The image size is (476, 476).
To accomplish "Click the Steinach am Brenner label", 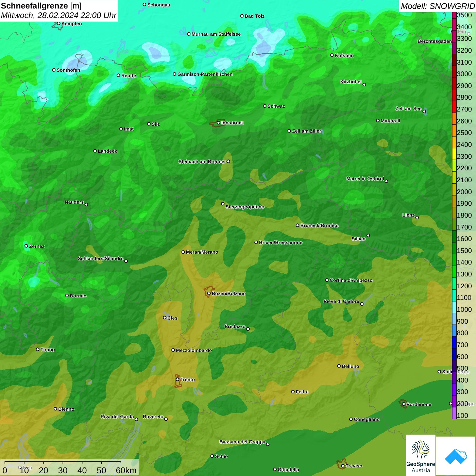I will [202, 161].
